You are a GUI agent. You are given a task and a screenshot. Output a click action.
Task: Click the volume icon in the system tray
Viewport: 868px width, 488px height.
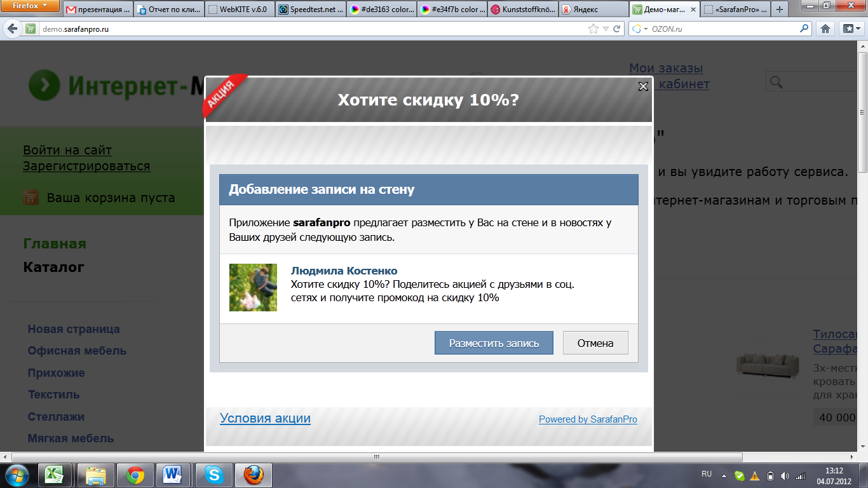785,475
